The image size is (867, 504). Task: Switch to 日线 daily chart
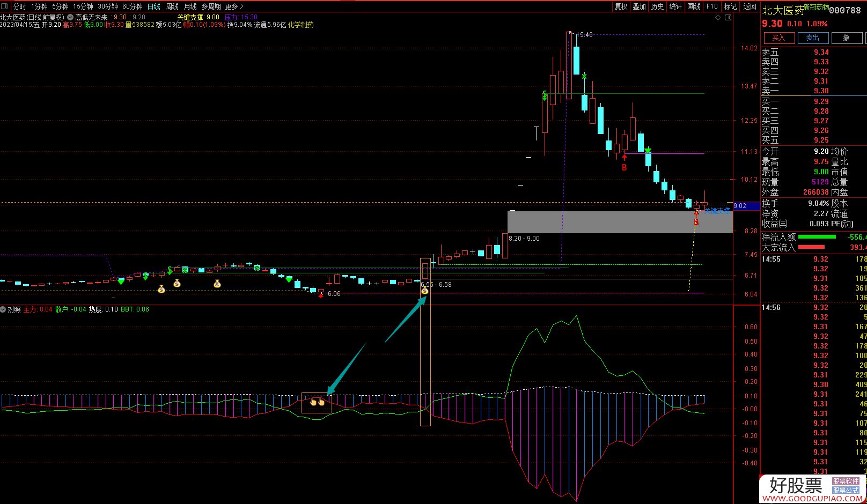pos(153,6)
